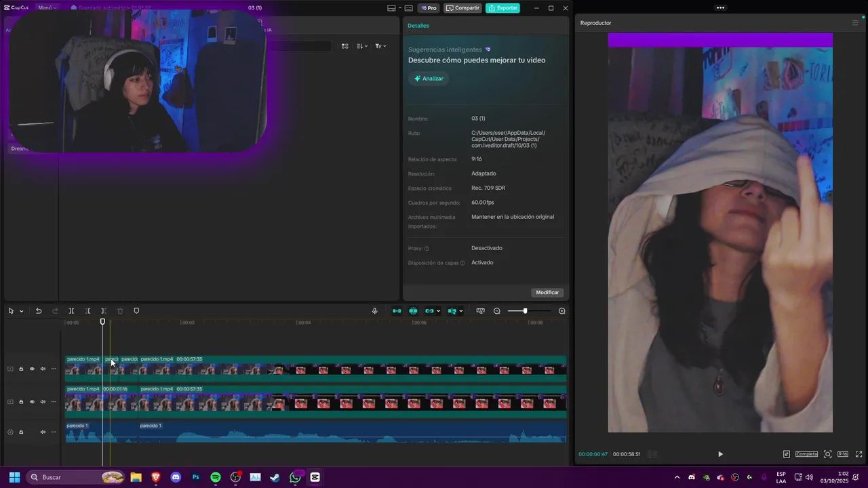Open the floating window three-dots menu
This screenshot has width=868, height=488.
click(720, 8)
